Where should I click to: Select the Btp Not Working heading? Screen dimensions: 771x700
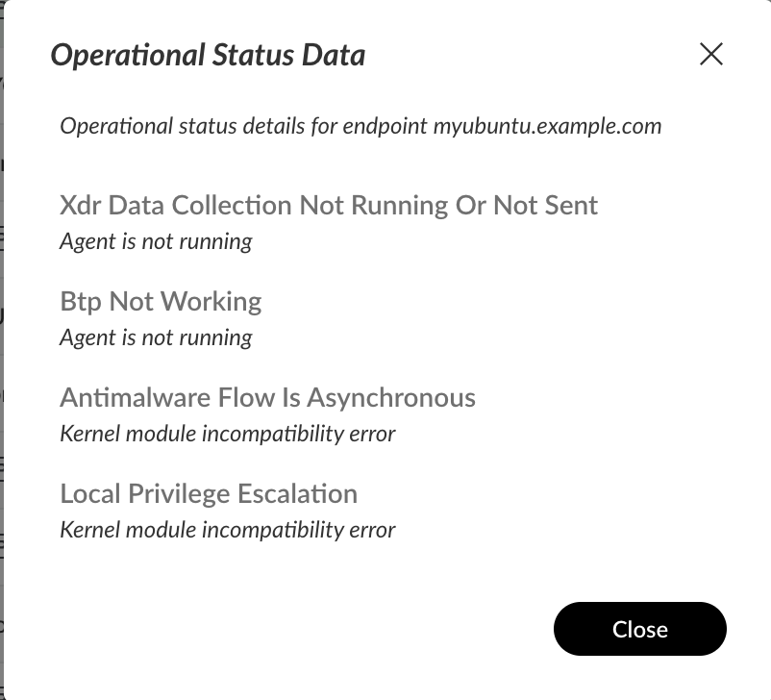(x=161, y=301)
